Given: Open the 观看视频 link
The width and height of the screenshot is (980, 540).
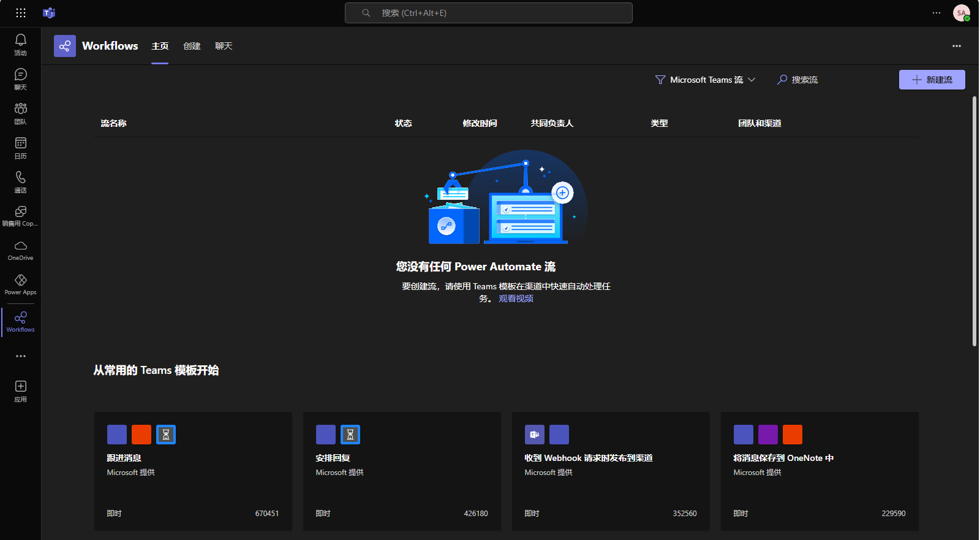Looking at the screenshot, I should [x=516, y=299].
